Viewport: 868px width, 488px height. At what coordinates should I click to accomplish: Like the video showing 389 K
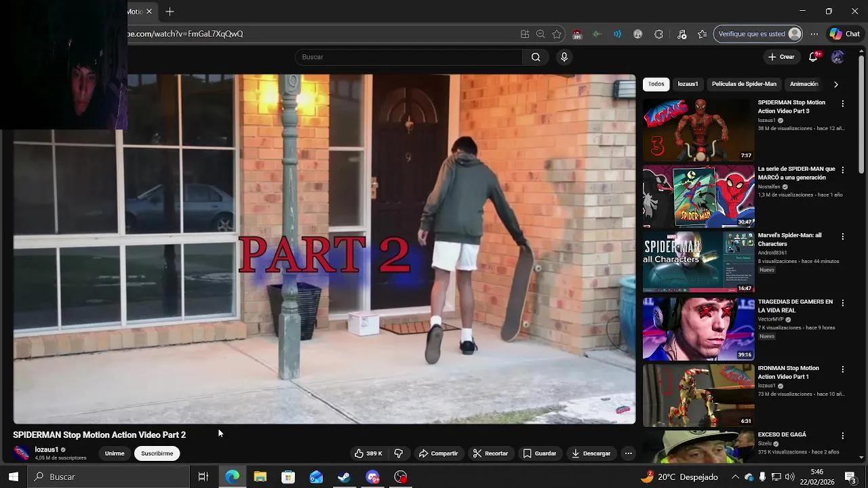pyautogui.click(x=368, y=453)
